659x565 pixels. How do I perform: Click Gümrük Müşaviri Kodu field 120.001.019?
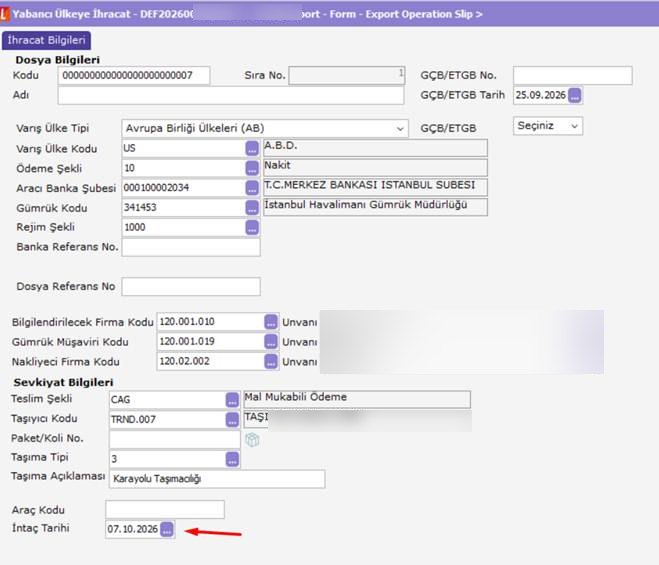211,342
